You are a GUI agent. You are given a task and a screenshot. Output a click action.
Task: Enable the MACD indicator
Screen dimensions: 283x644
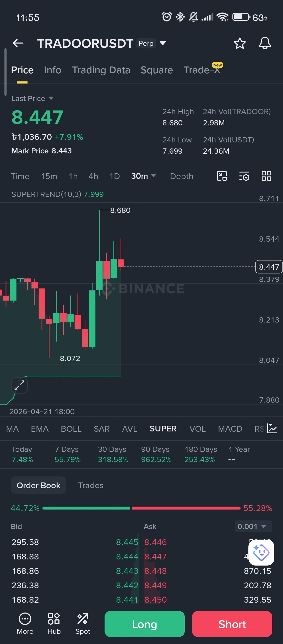click(230, 429)
